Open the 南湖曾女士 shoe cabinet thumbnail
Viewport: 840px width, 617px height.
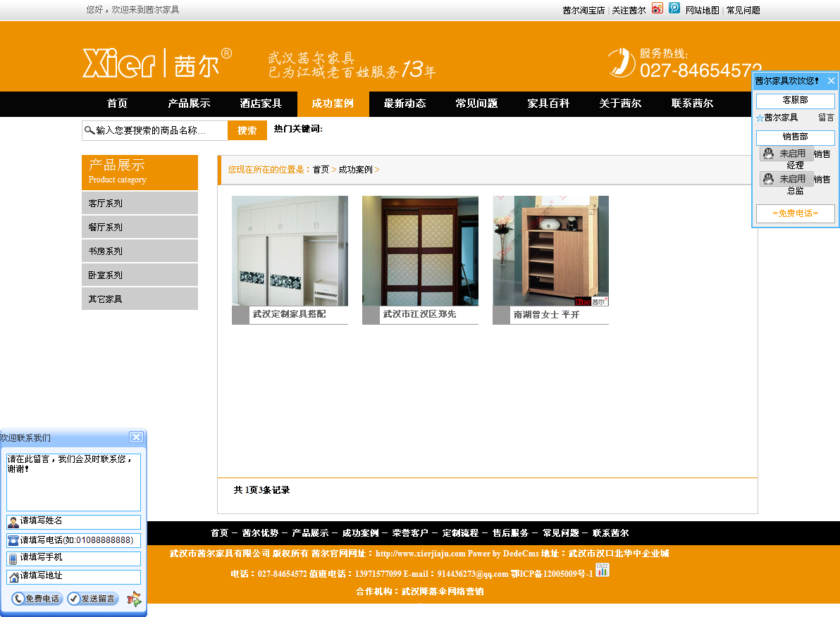pos(550,251)
